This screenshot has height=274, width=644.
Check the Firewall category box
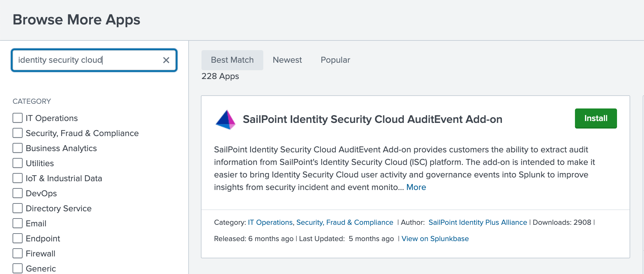pos(18,254)
